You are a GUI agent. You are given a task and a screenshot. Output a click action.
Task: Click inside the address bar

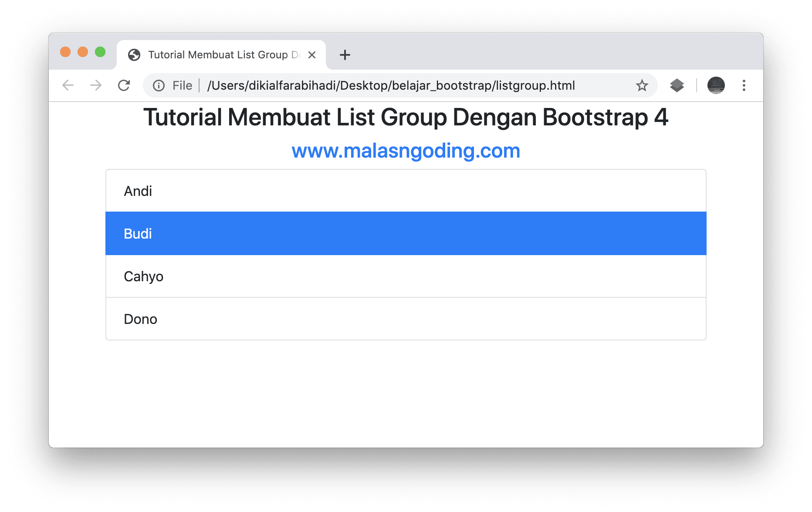tap(392, 85)
